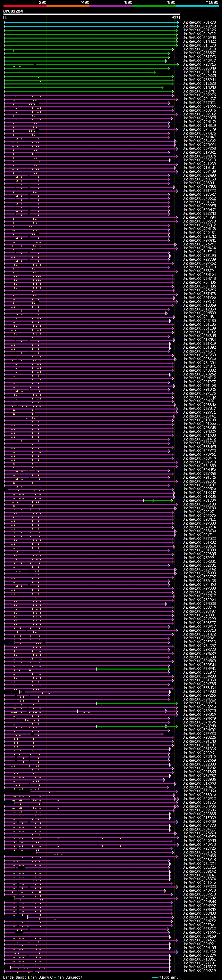Select hit label UniRef100_A8ITV3
Viewport: 222px width, 980px height.
[x=199, y=57]
